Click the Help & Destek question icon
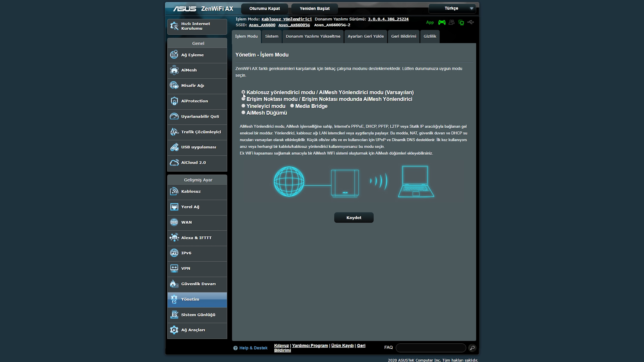This screenshot has height=362, width=644. point(235,348)
